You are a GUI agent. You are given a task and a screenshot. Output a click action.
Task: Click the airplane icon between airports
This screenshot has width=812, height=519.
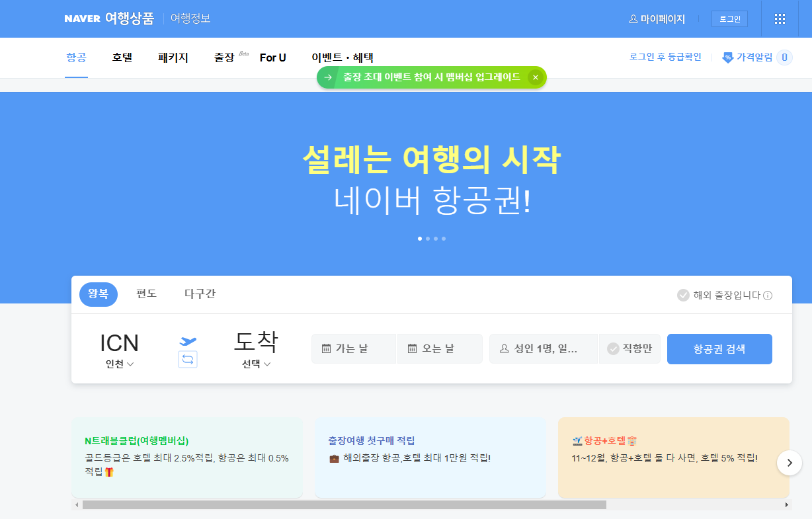point(188,341)
